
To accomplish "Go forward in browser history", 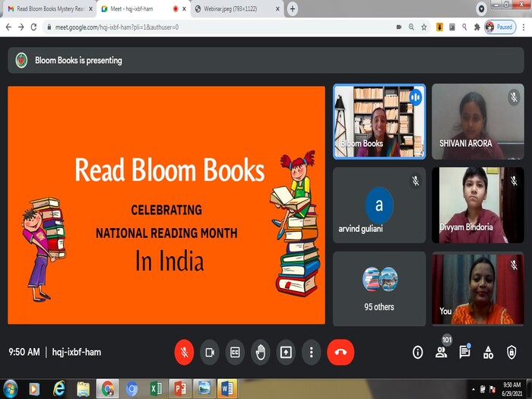I will [21, 27].
